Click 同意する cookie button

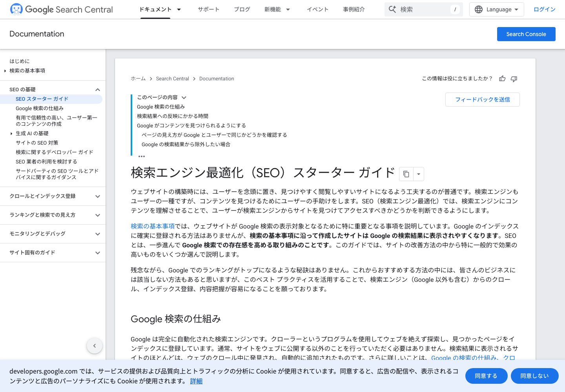tap(487, 376)
